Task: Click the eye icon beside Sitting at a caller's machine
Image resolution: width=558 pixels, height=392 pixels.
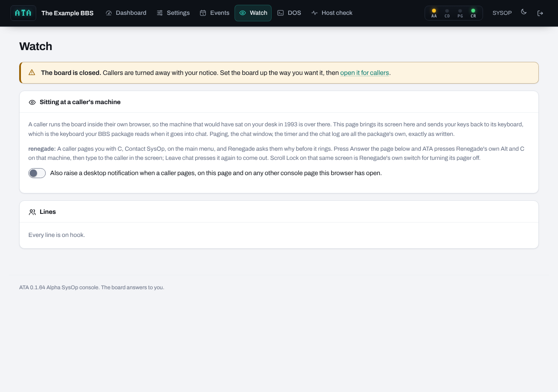Action: (32, 102)
